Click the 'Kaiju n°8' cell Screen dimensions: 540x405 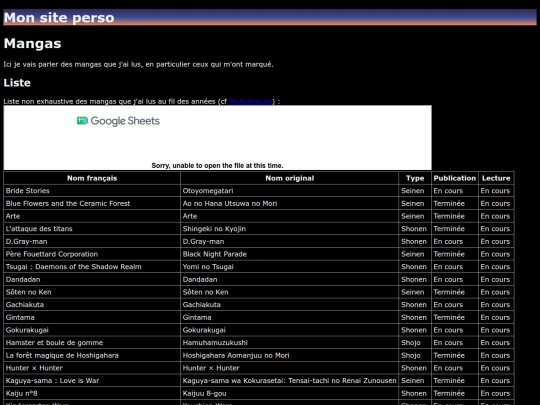pos(92,393)
